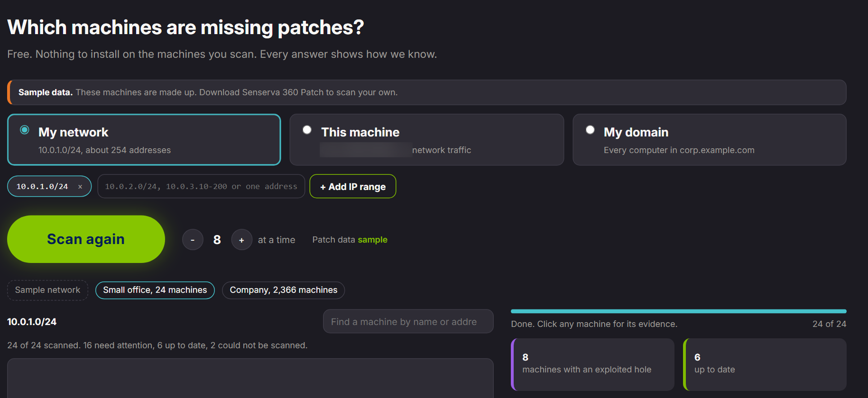868x398 pixels.
Task: Click the 'Every computer in corp.example.com' text
Action: point(679,150)
